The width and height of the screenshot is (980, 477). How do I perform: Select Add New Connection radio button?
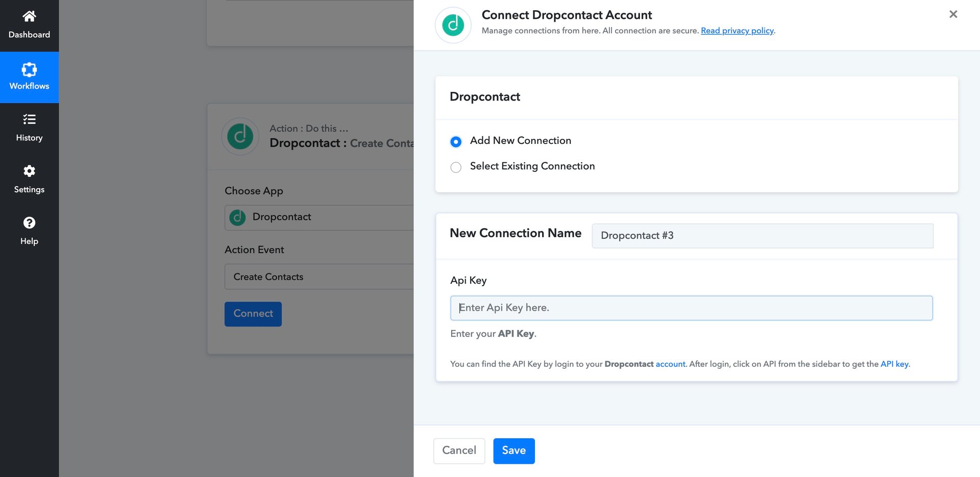tap(456, 141)
